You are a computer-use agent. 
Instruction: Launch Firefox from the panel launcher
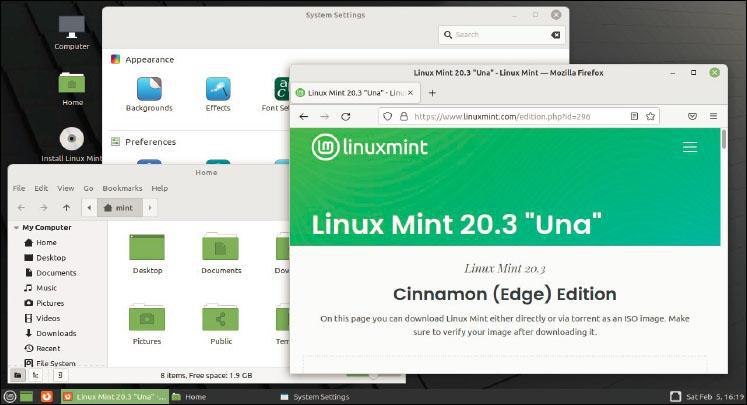pos(46,396)
